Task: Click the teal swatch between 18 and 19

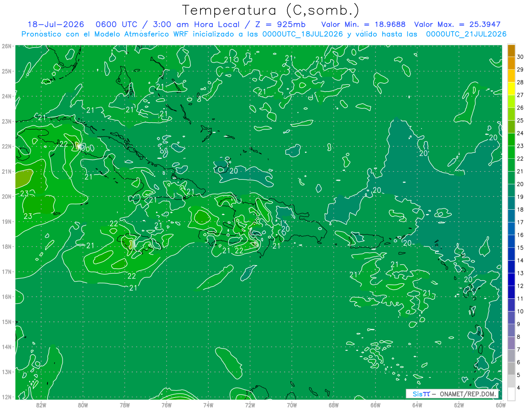Action: pyautogui.click(x=511, y=203)
